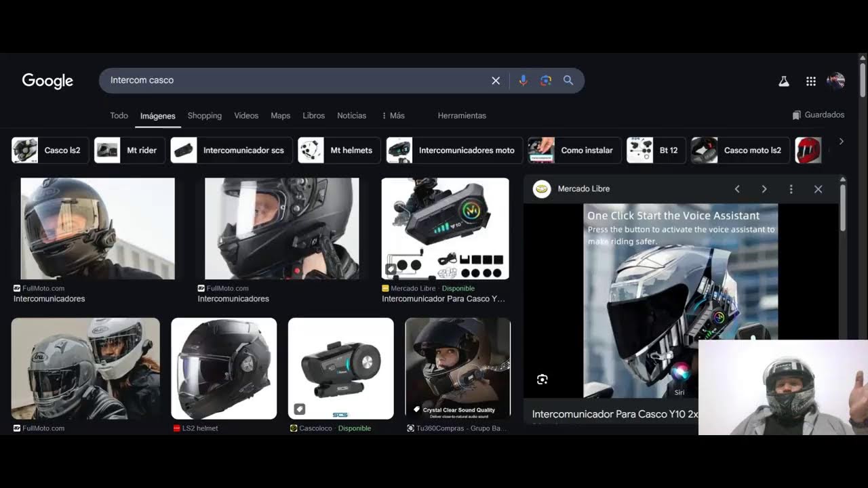Viewport: 868px width, 488px height.
Task: Open two-riders Arai helmets thumbnail
Action: (85, 369)
